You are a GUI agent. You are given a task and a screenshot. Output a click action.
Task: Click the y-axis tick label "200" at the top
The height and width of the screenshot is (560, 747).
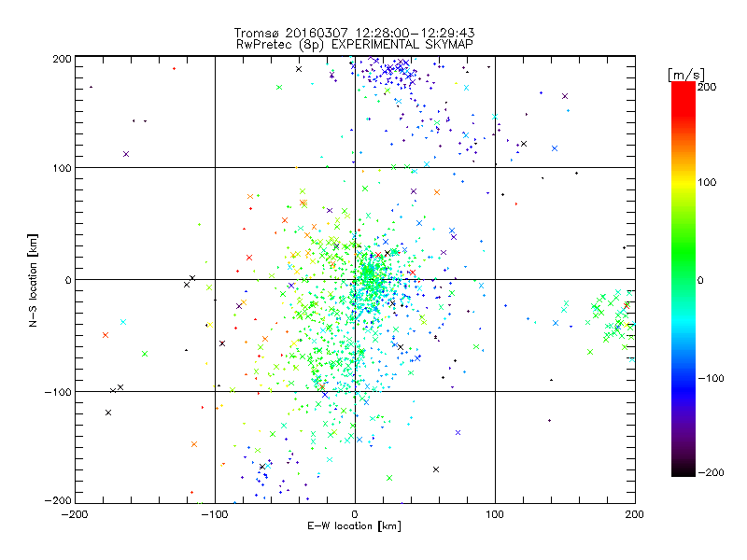(62, 59)
